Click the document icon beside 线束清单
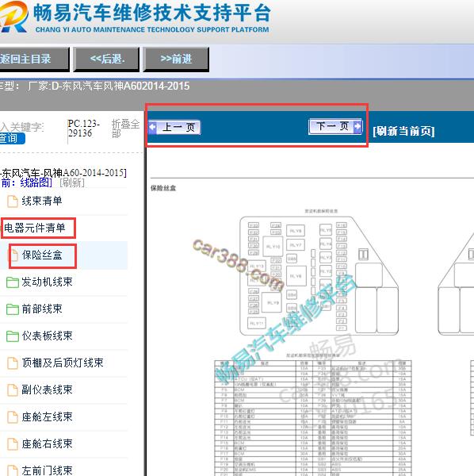474x476 pixels. tap(13, 202)
